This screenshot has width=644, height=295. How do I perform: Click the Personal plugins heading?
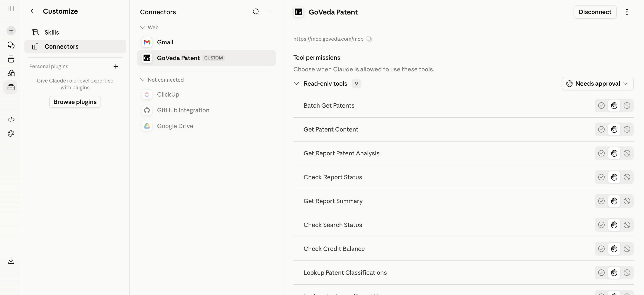click(49, 67)
